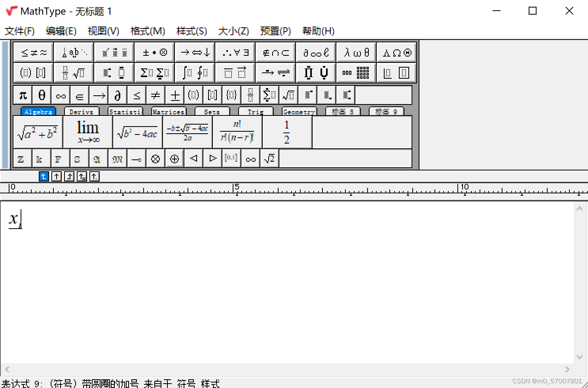Switch to the Statistics tab

(125, 112)
